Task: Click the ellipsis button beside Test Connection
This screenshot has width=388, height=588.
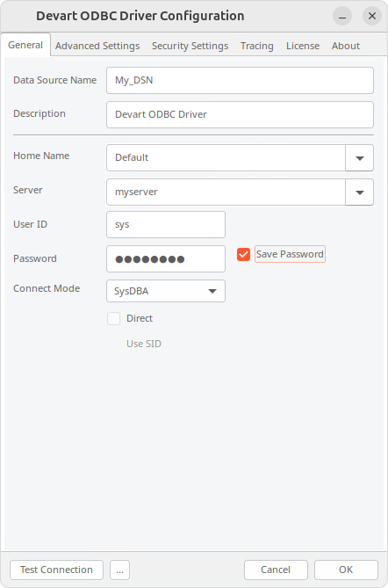Action: click(120, 570)
